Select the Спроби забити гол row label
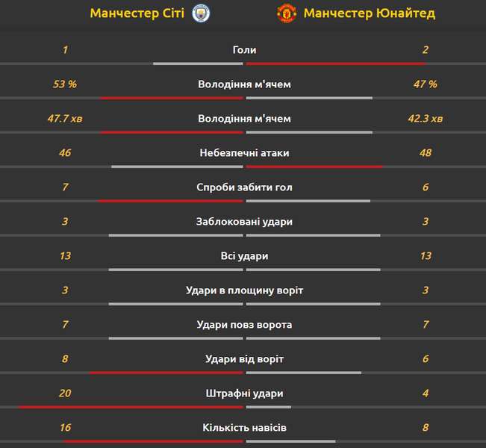 [245, 187]
